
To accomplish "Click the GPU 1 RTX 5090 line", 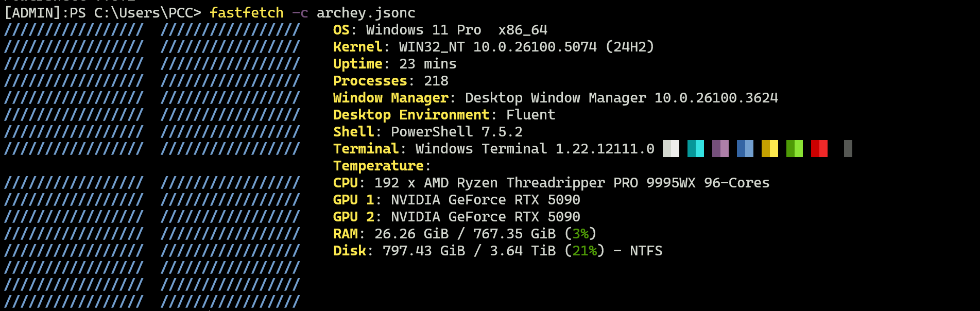I will (x=457, y=200).
